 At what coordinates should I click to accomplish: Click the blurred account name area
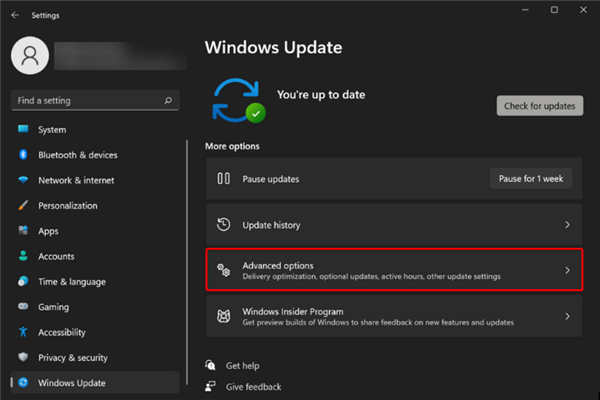pyautogui.click(x=120, y=56)
